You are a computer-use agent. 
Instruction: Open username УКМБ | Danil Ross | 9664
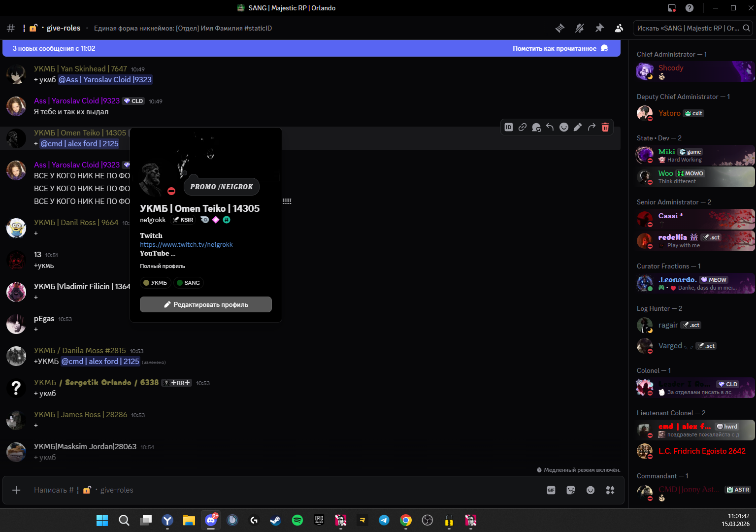[x=76, y=223]
